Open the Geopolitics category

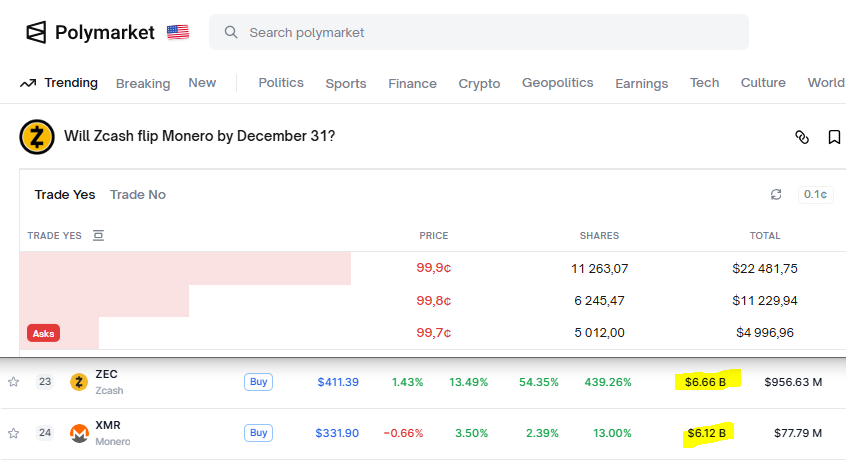[x=557, y=83]
